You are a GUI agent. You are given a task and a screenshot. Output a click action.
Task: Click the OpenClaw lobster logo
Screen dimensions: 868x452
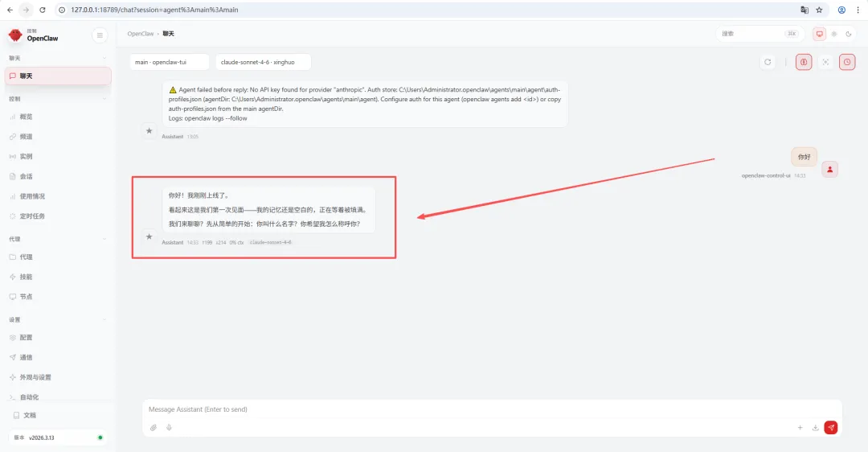point(15,35)
